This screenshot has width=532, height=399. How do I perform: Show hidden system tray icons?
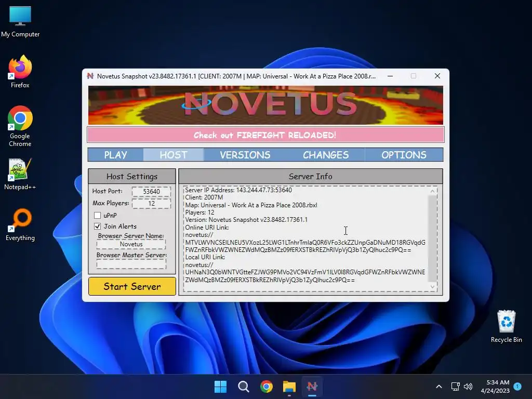[x=438, y=387]
